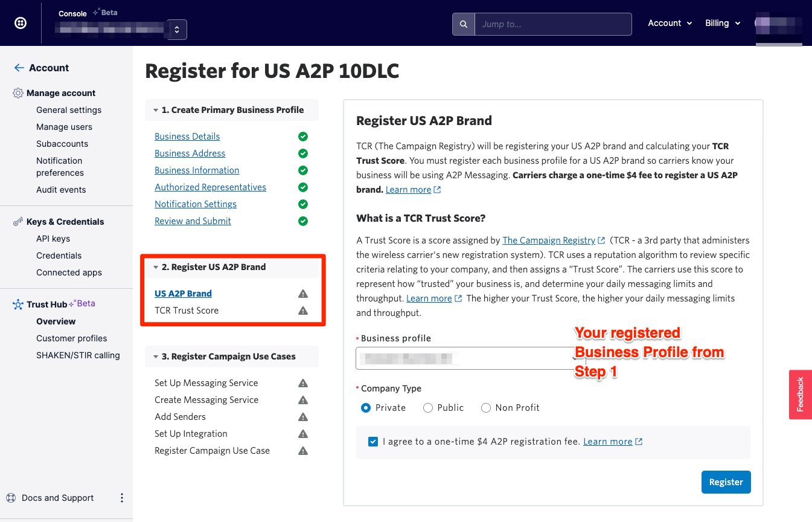Viewport: 812px width, 522px height.
Task: Open the three-dot menu beside Docs and Support
Action: 121,497
